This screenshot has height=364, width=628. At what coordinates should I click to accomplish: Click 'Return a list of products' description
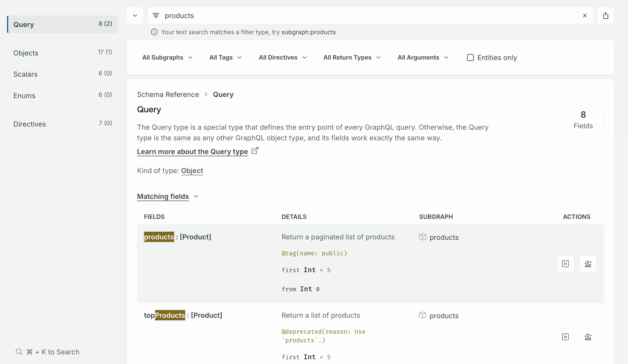321,315
